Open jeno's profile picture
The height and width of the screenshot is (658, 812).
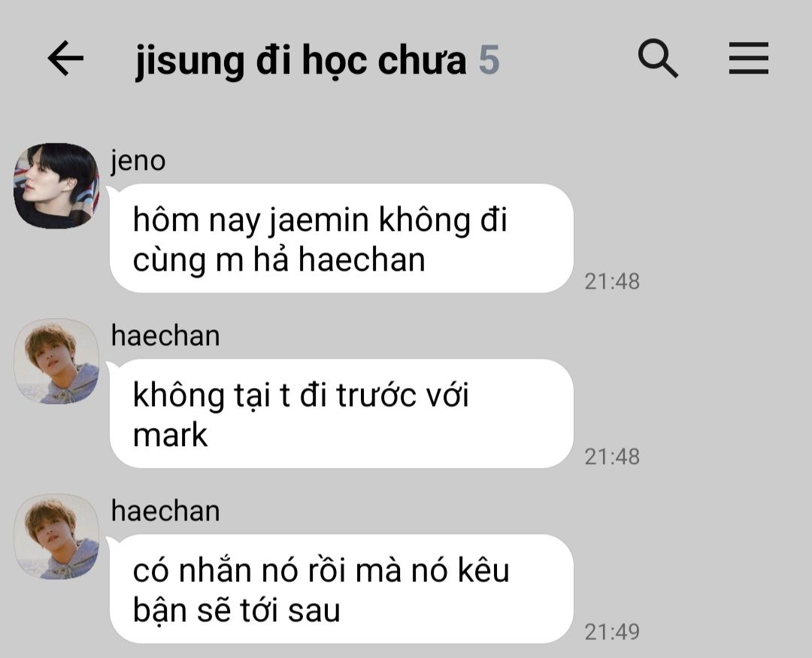[x=56, y=186]
